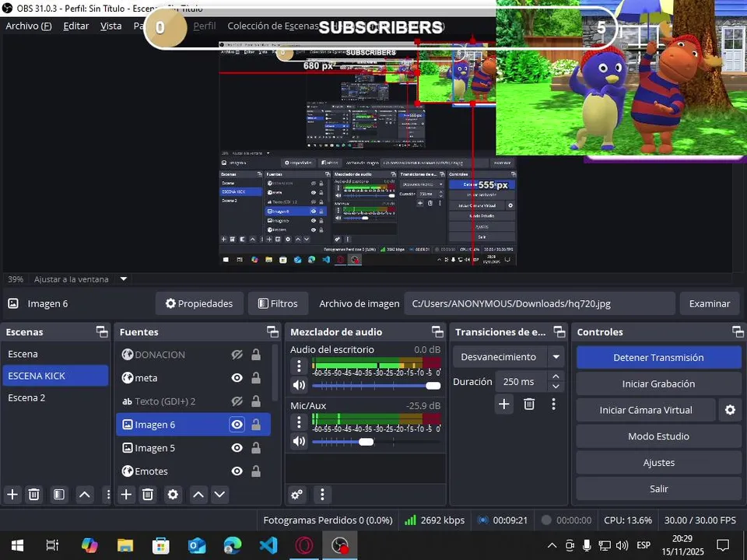
Task: Show the Texto (GDI+) 2 source
Action: pos(237,401)
